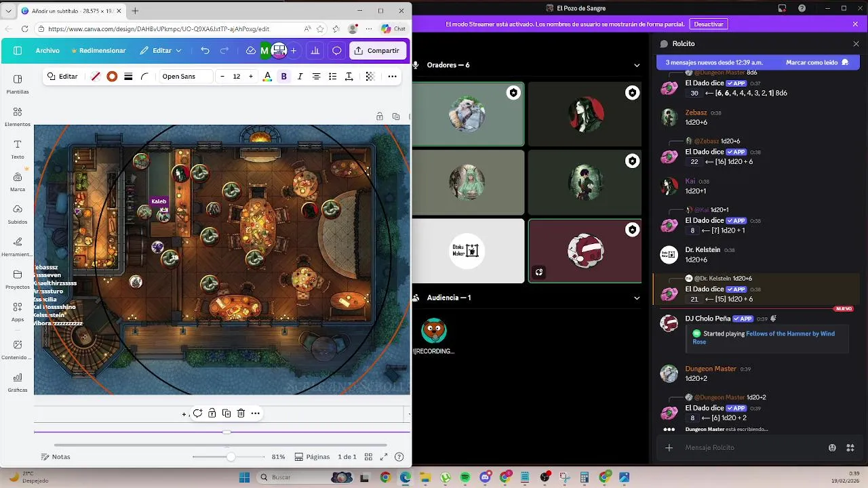The image size is (868, 488).
Task: Open the orange border color swatch
Action: (x=112, y=77)
